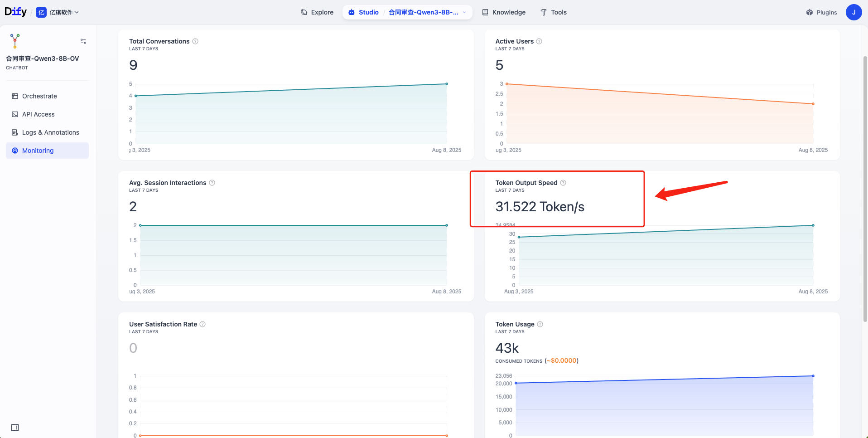Click the Dify logo
Screen dimensions: 868x438
tap(15, 12)
